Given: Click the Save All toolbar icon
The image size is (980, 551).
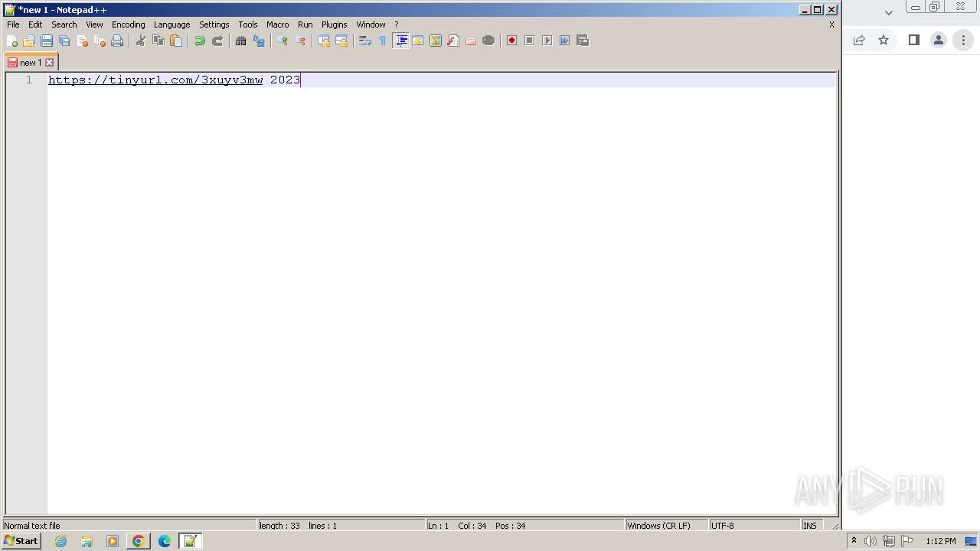Looking at the screenshot, I should [64, 41].
